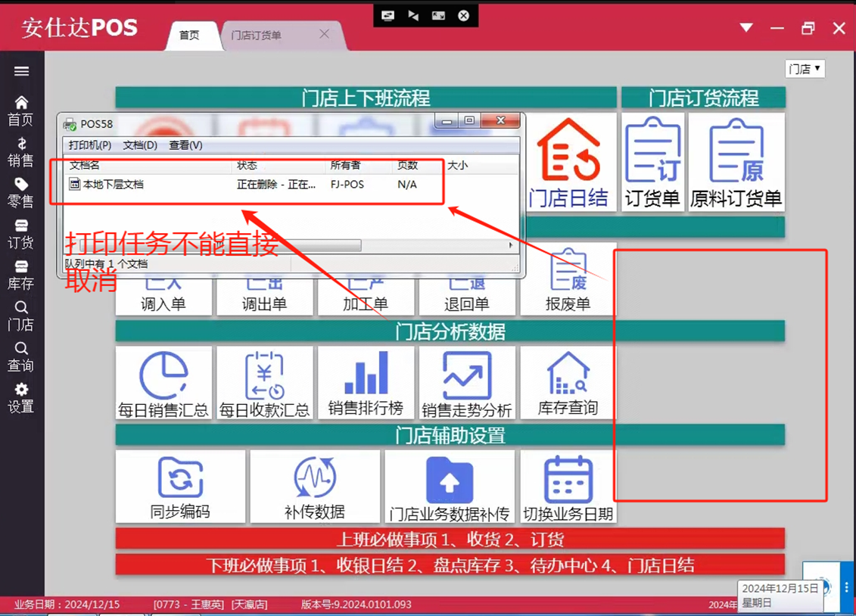The height and width of the screenshot is (616, 856).
Task: Click the 同步编码 tile
Action: point(180,486)
